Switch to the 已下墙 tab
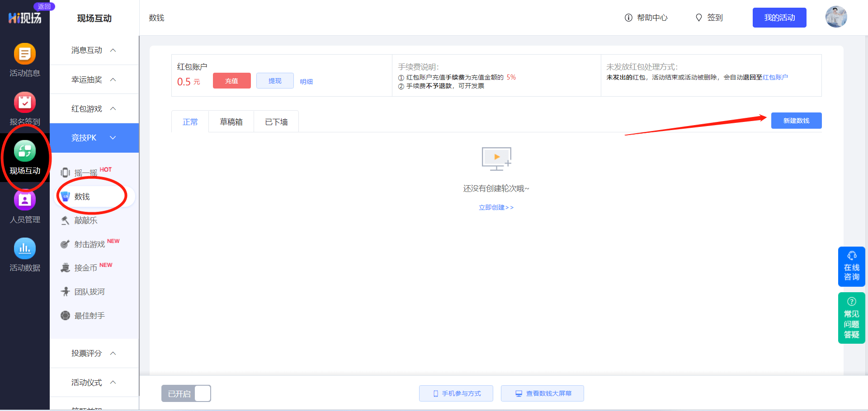Viewport: 868px width, 411px height. pos(276,122)
